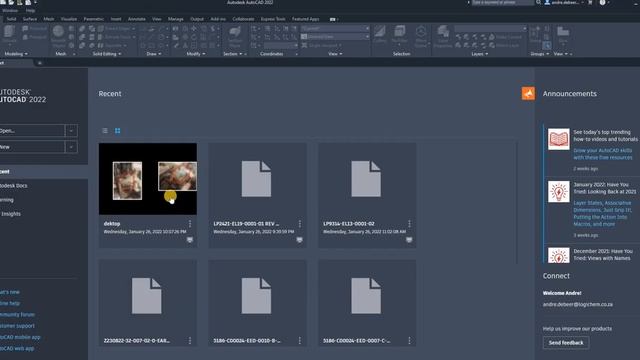This screenshot has height=360, width=640.
Task: Switch Recent files to list view
Action: (105, 131)
